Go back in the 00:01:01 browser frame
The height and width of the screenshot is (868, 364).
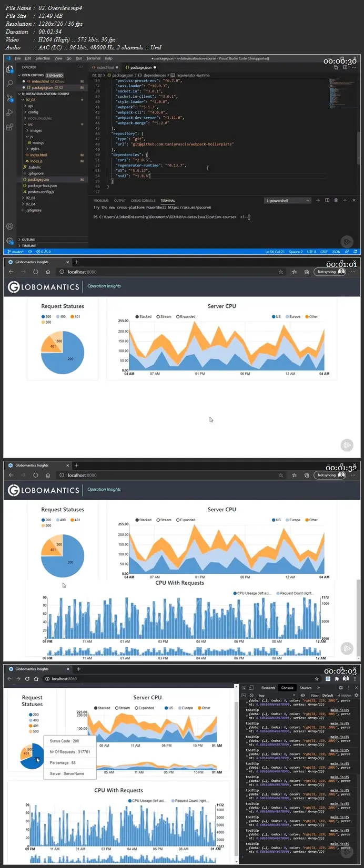11,272
